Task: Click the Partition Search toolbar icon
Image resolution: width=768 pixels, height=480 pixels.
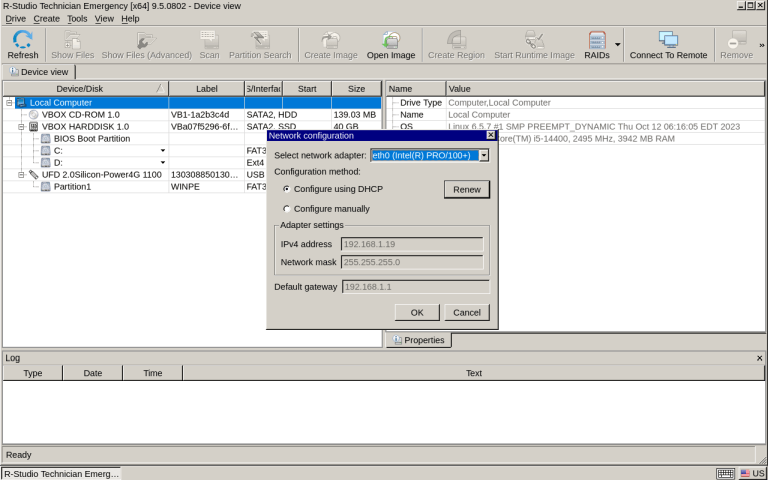Action: pos(260,44)
